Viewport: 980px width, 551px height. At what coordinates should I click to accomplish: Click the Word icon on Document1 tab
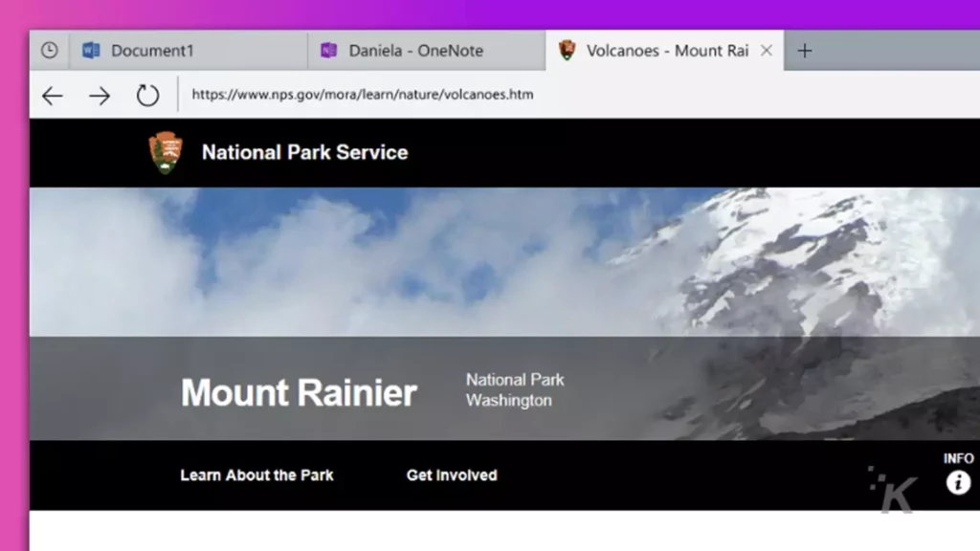click(91, 50)
